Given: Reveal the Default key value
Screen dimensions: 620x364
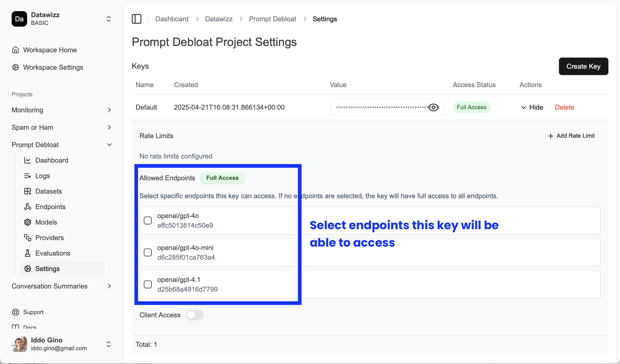Looking at the screenshot, I should pos(433,107).
